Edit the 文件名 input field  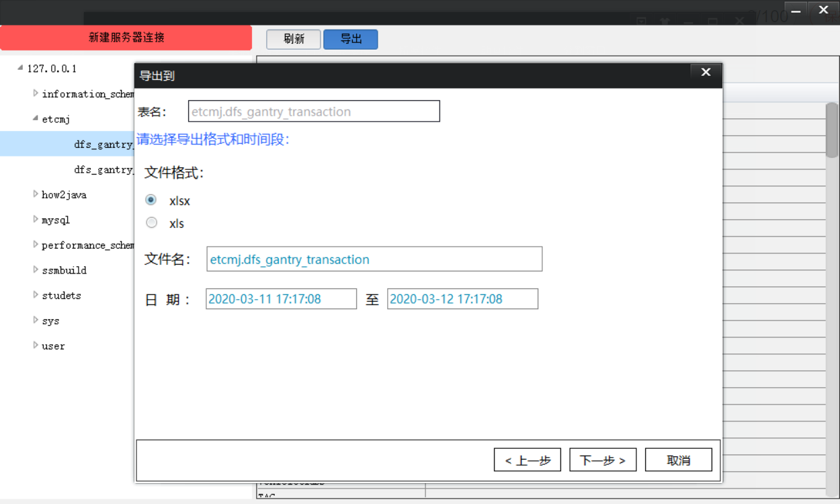tap(374, 259)
